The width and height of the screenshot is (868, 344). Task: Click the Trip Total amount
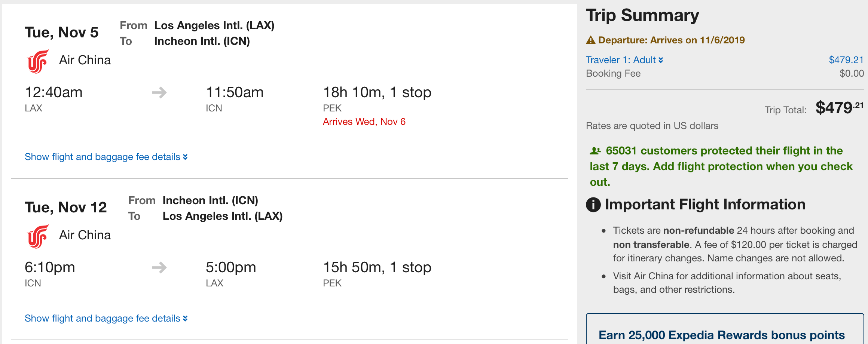pyautogui.click(x=839, y=108)
